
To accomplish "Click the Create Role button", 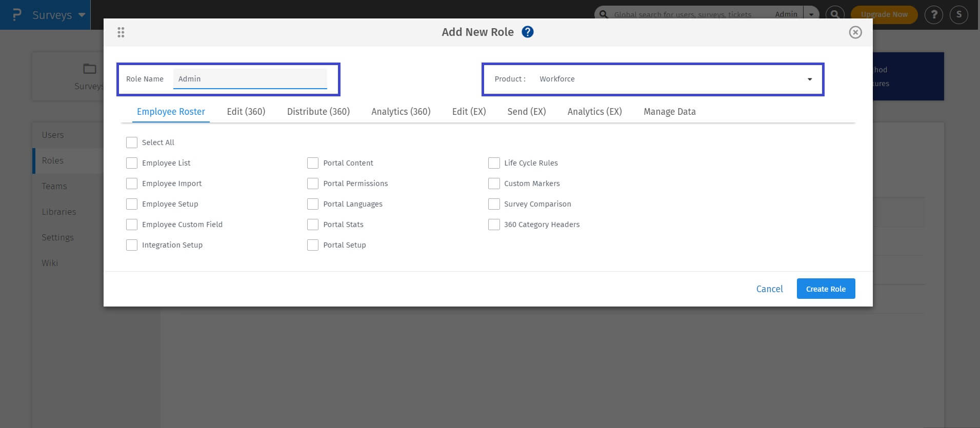I will pyautogui.click(x=826, y=289).
